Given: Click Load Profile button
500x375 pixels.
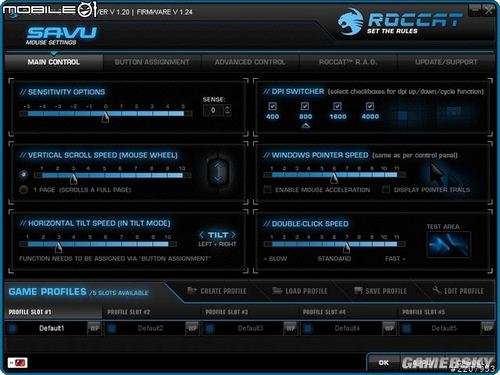Looking at the screenshot, I should click(x=300, y=291).
